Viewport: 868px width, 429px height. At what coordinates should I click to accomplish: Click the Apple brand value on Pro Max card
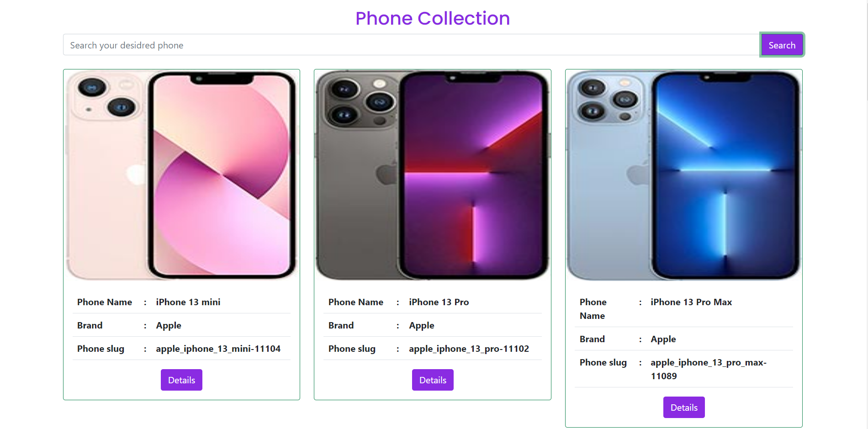663,339
